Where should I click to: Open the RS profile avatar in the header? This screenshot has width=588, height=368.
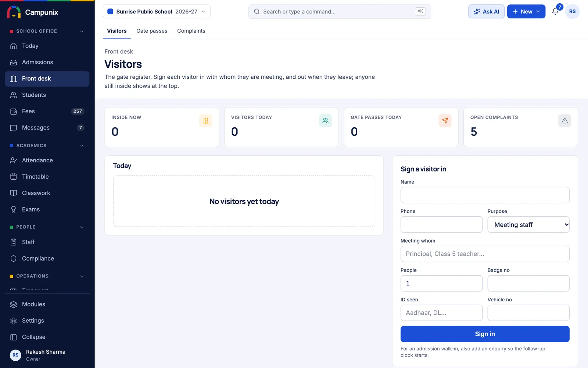click(x=572, y=11)
